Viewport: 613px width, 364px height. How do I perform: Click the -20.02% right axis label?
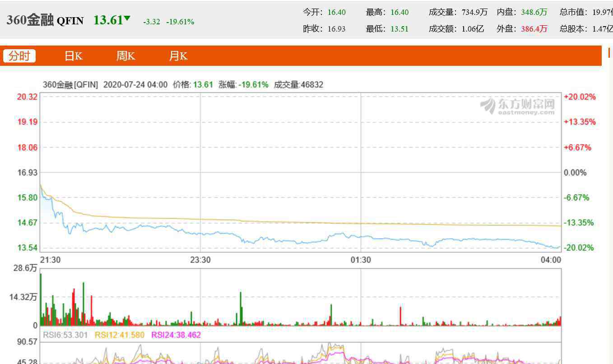pyautogui.click(x=579, y=248)
